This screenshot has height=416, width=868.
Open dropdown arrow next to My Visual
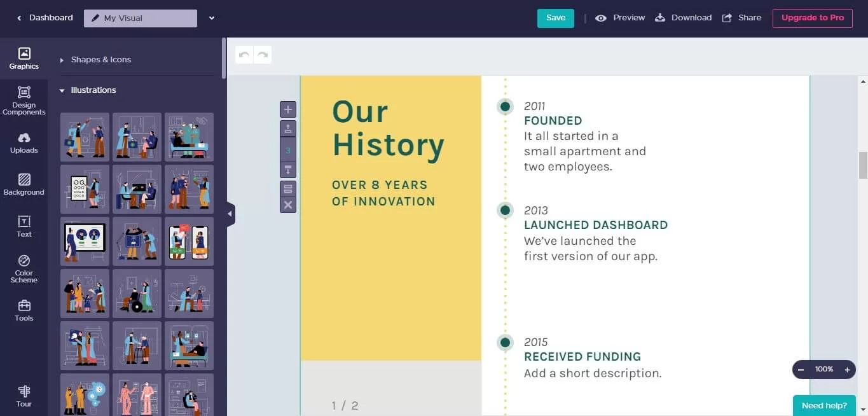(212, 18)
